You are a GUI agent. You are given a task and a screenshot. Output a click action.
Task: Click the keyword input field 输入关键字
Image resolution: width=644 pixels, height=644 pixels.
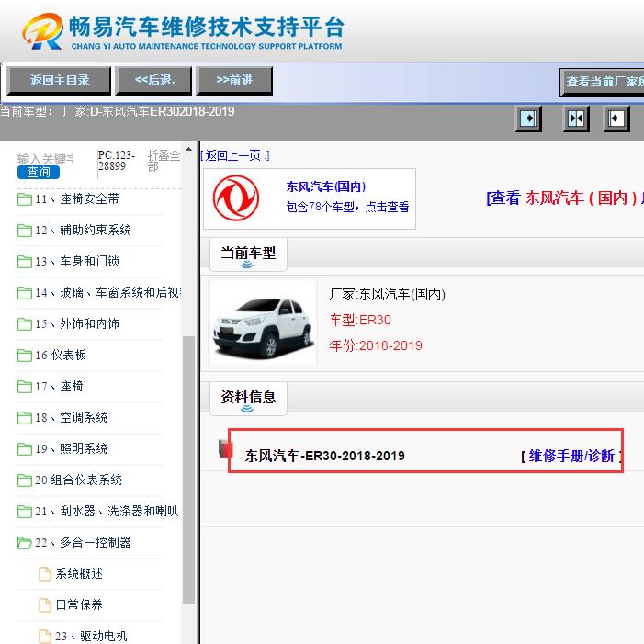click(46, 159)
